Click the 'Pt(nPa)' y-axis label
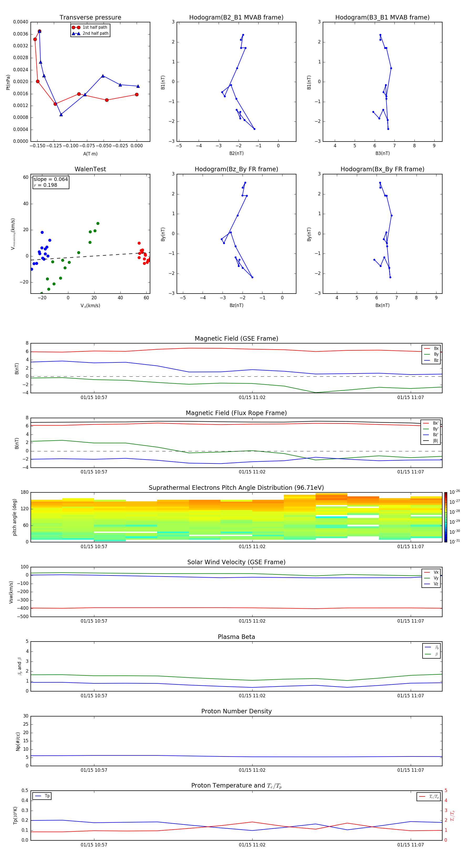Screen dimensions: 473x868 coord(8,82)
